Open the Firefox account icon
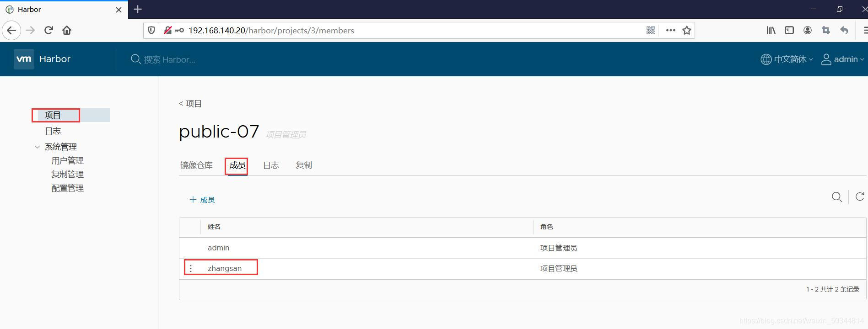 (x=808, y=31)
